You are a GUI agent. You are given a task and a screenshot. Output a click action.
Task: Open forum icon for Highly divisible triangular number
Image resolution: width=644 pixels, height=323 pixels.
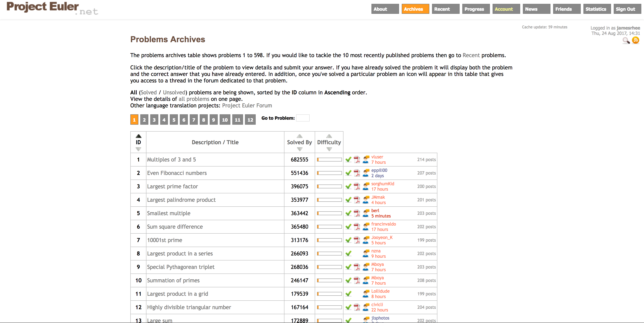click(x=366, y=307)
